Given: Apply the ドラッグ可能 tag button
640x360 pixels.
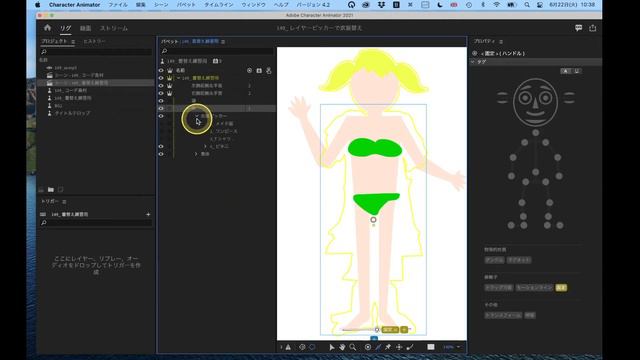Looking at the screenshot, I should tap(498, 288).
